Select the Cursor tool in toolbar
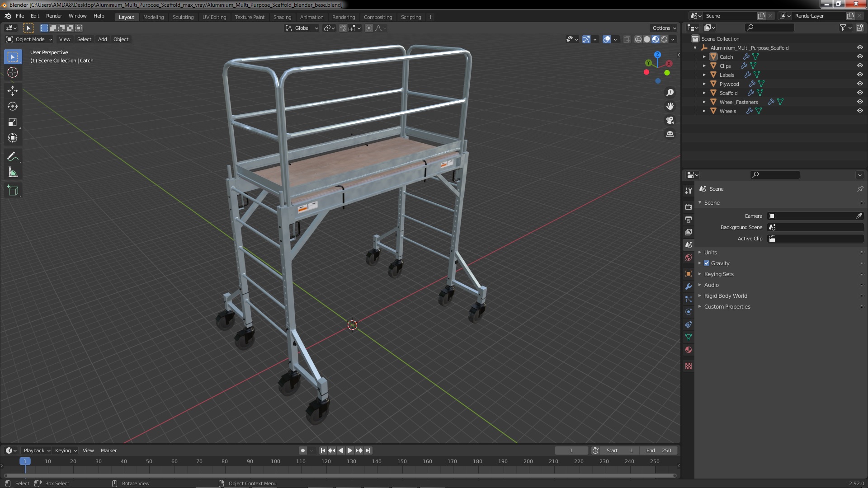The width and height of the screenshot is (868, 488). point(13,72)
